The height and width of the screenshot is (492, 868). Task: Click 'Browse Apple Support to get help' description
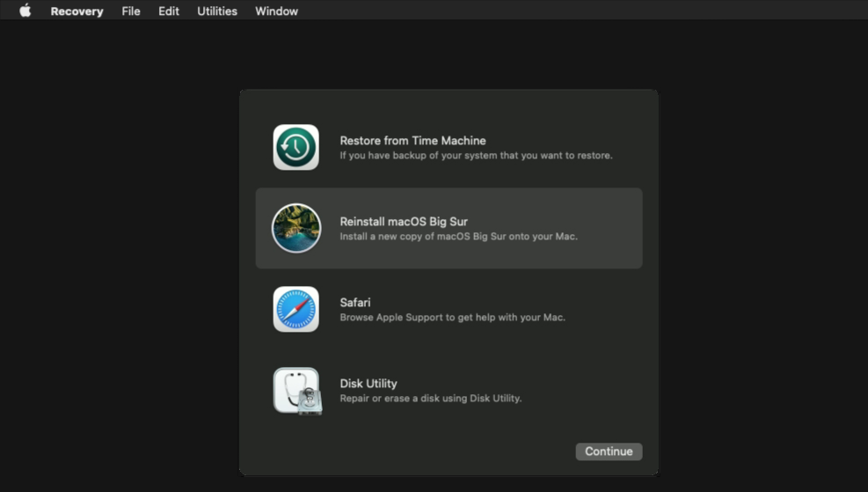453,318
